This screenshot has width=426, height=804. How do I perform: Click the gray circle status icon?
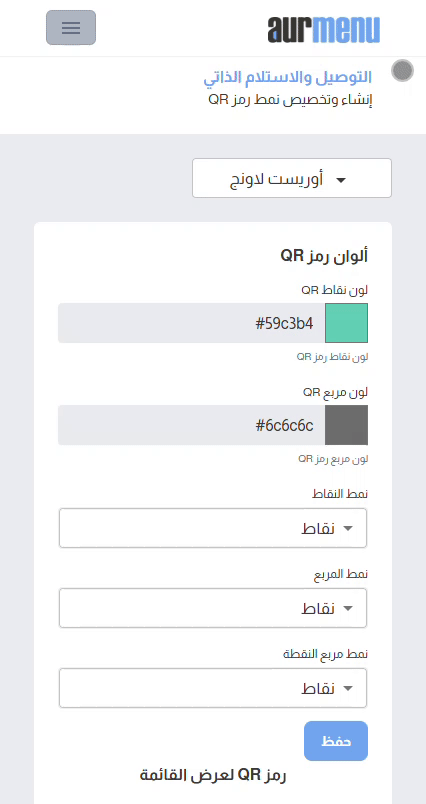pos(402,71)
